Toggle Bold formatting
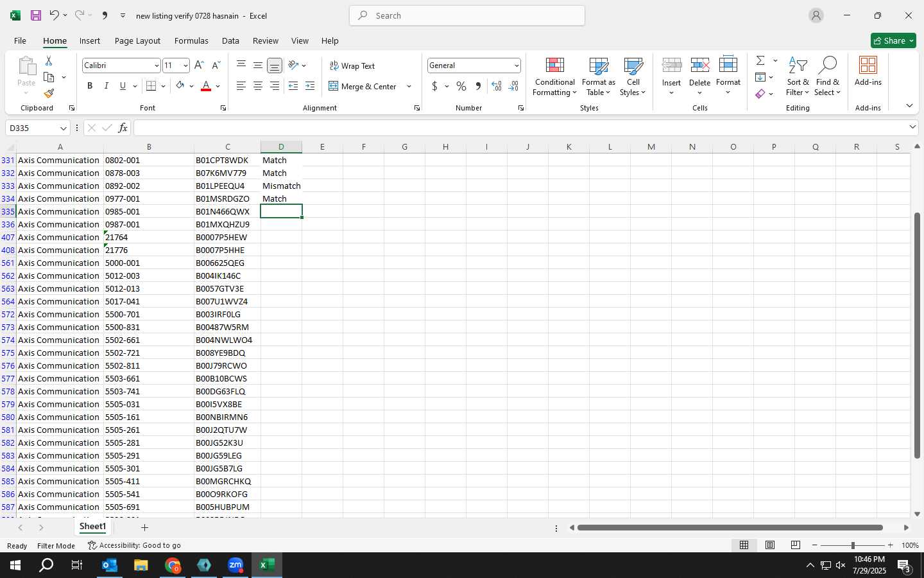Image resolution: width=924 pixels, height=578 pixels. click(x=90, y=86)
